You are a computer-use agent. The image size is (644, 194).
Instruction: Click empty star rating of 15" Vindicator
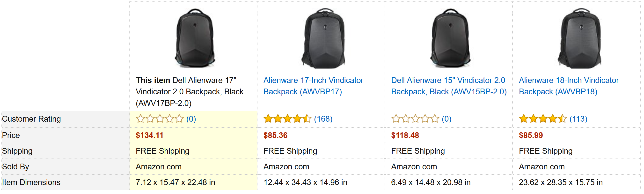pos(415,119)
